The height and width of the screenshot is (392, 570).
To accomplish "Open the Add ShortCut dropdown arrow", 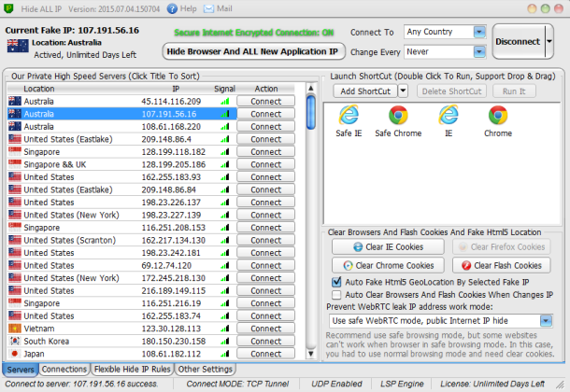I will point(404,91).
